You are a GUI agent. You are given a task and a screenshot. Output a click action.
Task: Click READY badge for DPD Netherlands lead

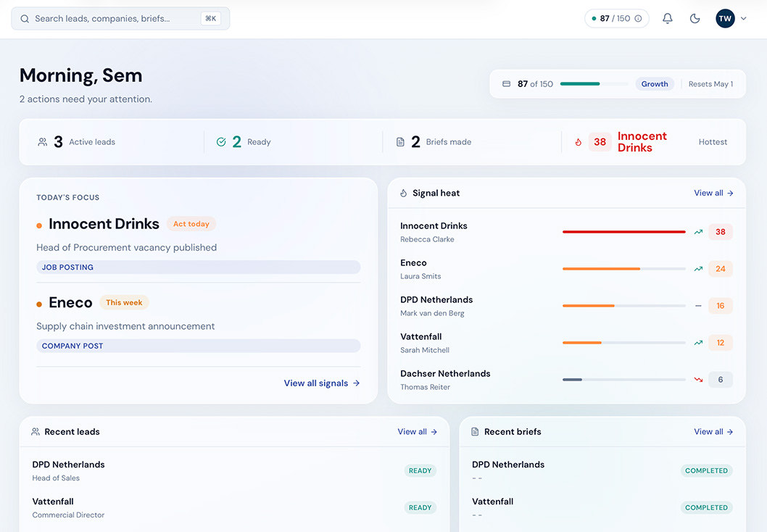420,470
